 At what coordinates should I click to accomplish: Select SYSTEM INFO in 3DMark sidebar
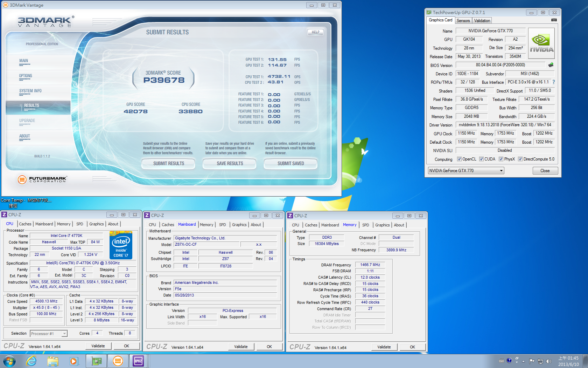point(30,91)
